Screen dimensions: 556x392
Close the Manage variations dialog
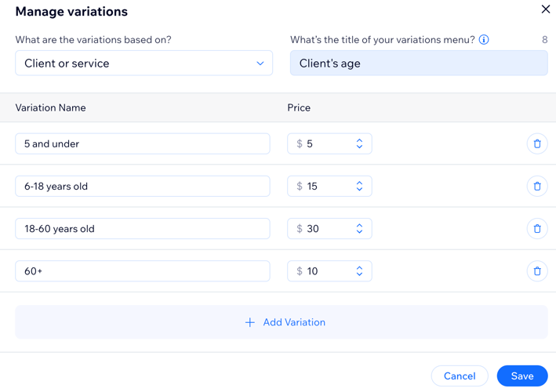click(546, 9)
